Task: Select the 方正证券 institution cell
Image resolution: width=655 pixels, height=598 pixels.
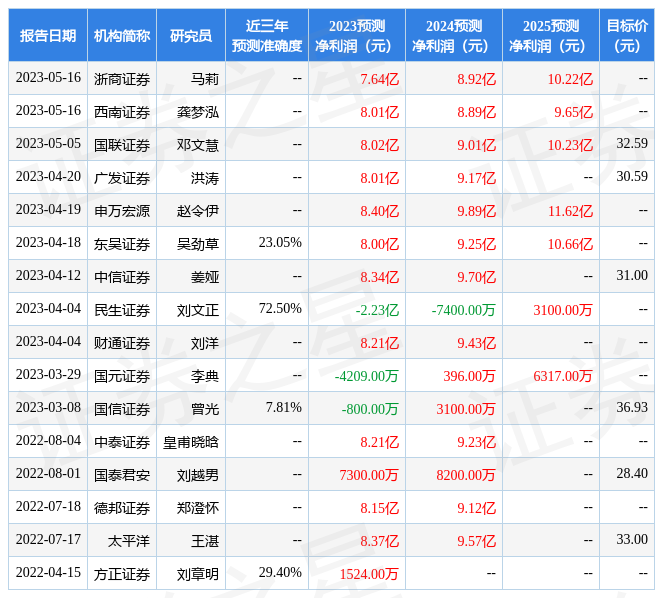Action: [122, 574]
